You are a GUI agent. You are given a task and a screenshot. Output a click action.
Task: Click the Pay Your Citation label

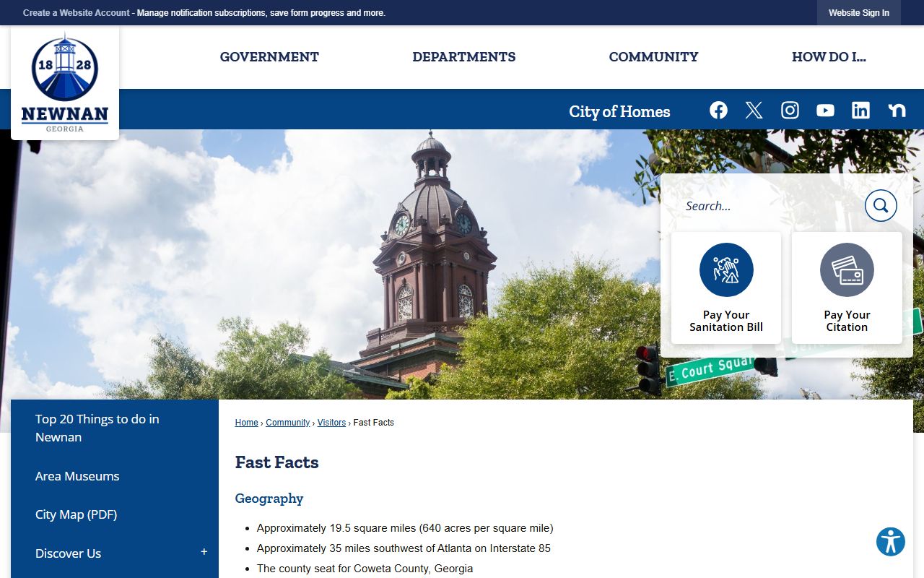pos(847,321)
